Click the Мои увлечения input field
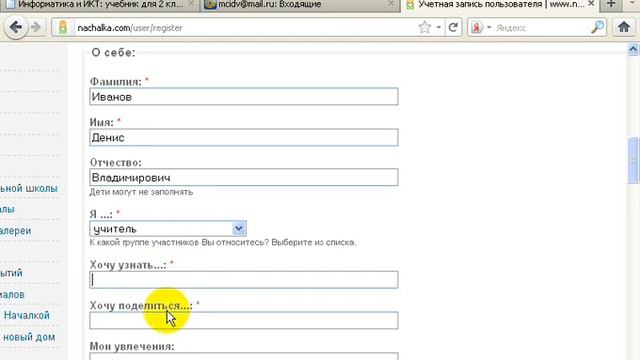640x360 pixels. click(x=244, y=356)
